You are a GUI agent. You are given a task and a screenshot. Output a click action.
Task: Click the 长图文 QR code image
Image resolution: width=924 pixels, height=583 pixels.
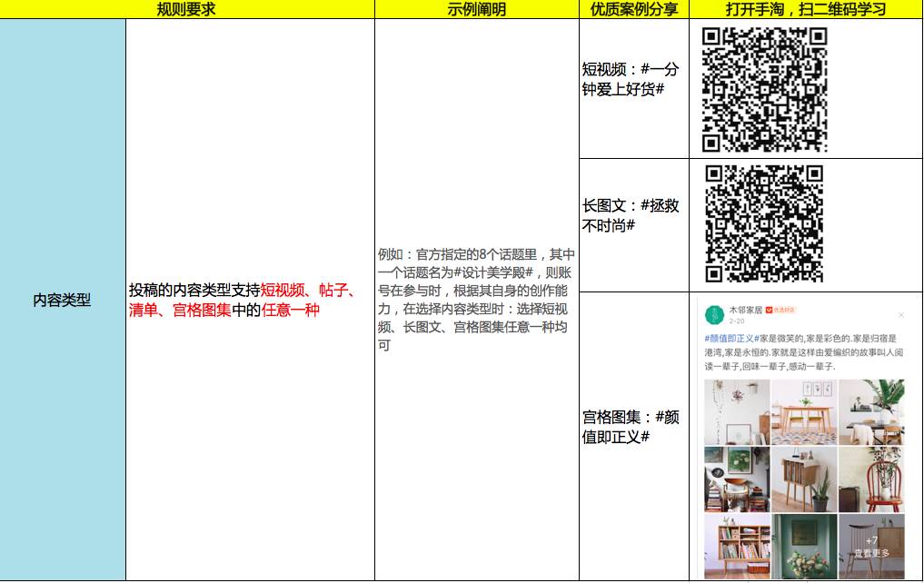tap(764, 223)
